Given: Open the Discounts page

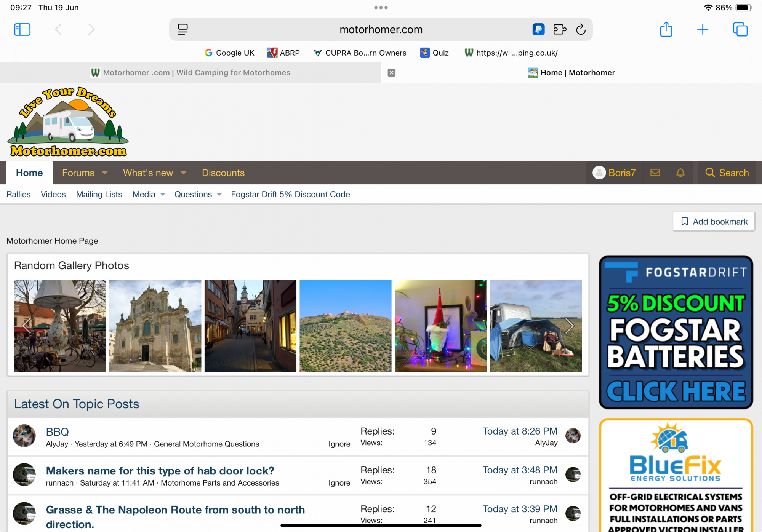Looking at the screenshot, I should (223, 173).
